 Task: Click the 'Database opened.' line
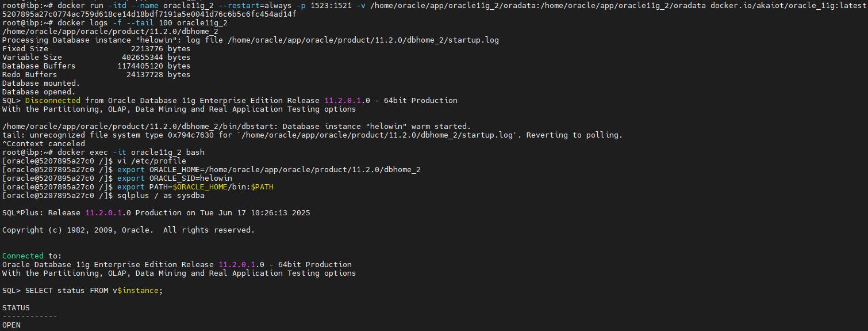point(39,92)
